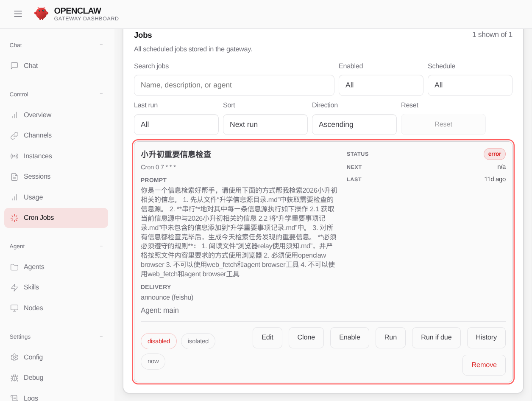532x401 pixels.
Task: Open the Schedule filter dropdown
Action: pos(470,85)
